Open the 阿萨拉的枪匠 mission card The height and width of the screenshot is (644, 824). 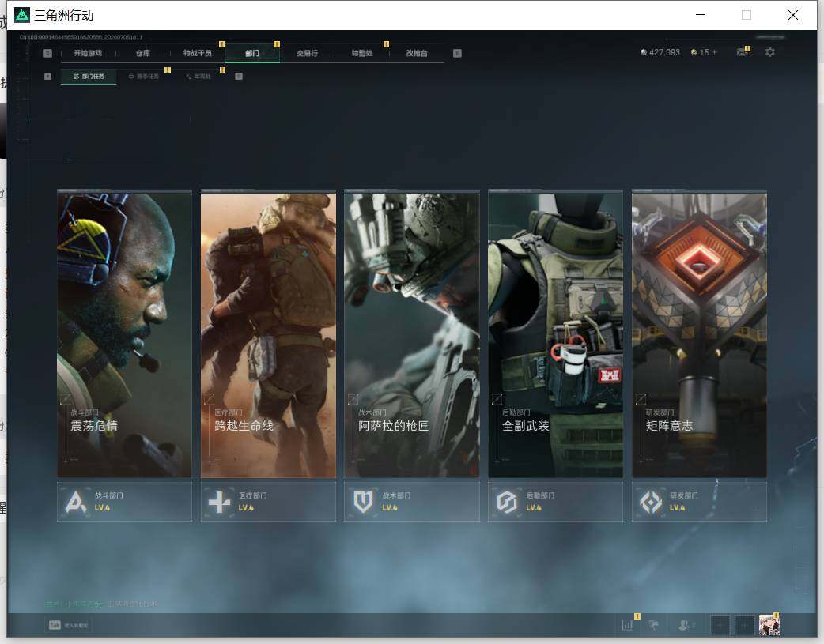412,334
